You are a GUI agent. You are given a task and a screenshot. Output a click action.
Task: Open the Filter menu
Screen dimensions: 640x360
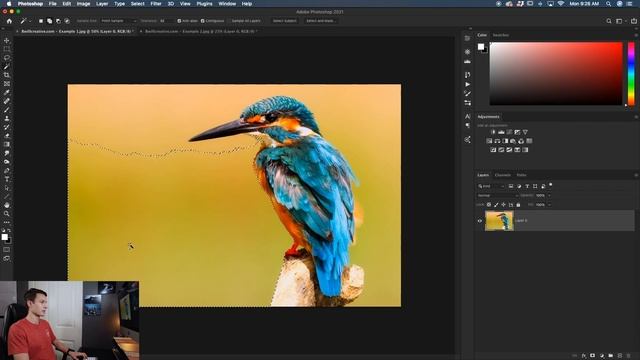click(x=156, y=4)
